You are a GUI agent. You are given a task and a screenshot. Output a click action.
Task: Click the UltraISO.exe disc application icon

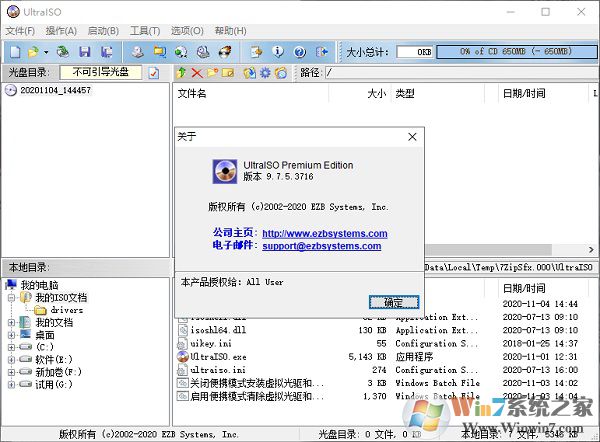pos(183,357)
